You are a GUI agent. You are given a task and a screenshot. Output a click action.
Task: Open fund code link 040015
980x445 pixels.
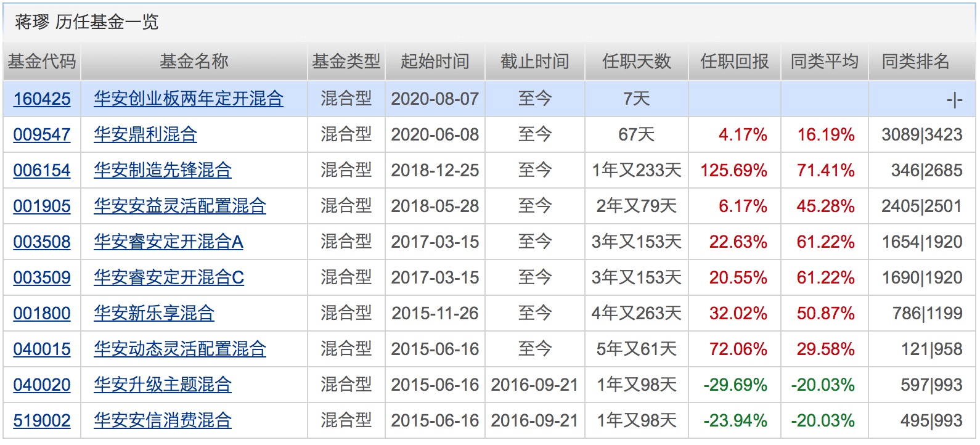[x=42, y=349]
